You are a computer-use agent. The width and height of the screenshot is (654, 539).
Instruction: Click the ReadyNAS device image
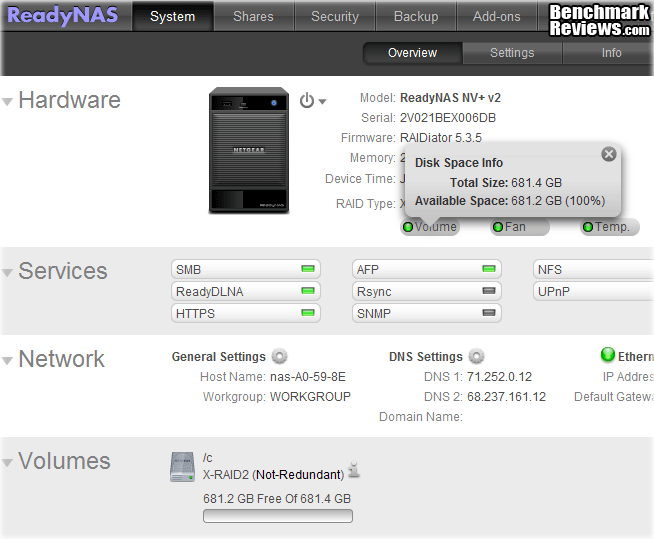pos(249,151)
